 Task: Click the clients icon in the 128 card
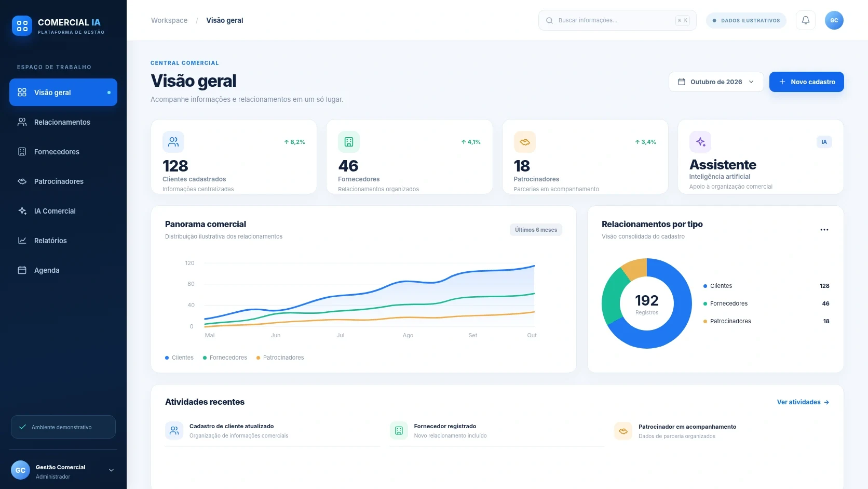pyautogui.click(x=173, y=142)
